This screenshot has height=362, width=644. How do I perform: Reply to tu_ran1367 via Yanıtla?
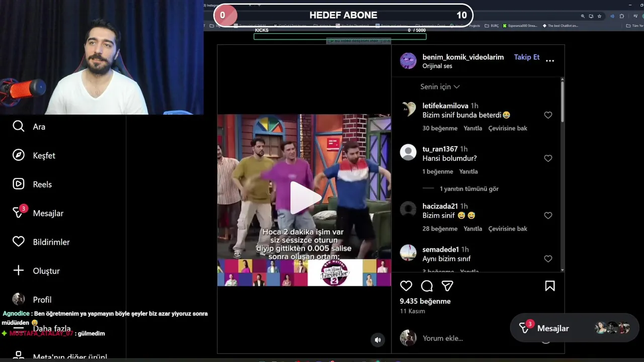click(x=468, y=171)
